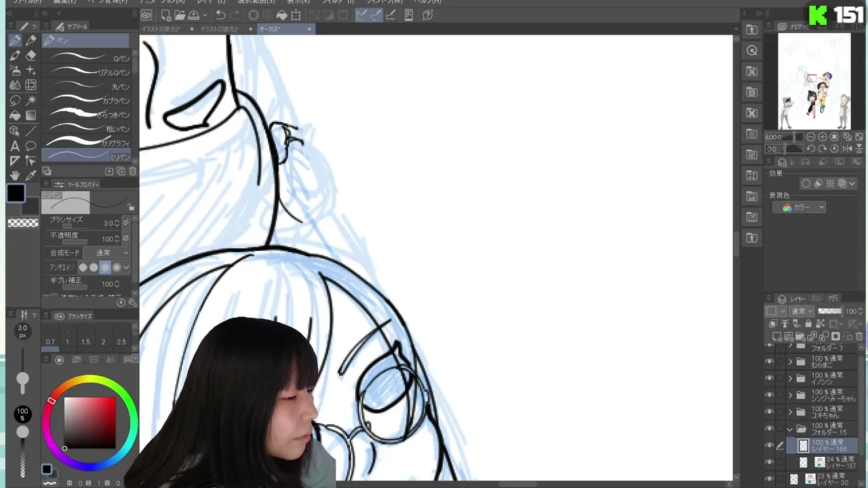Select the Blend tool
The image size is (868, 488).
point(15,85)
